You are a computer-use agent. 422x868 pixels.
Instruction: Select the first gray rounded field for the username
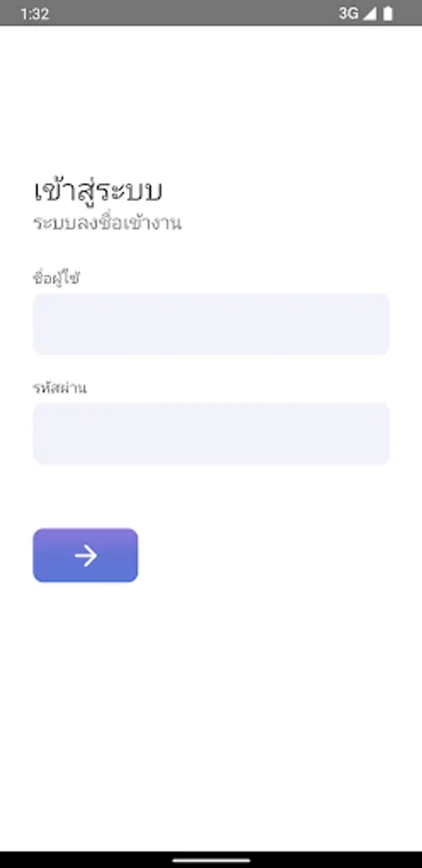tap(211, 324)
